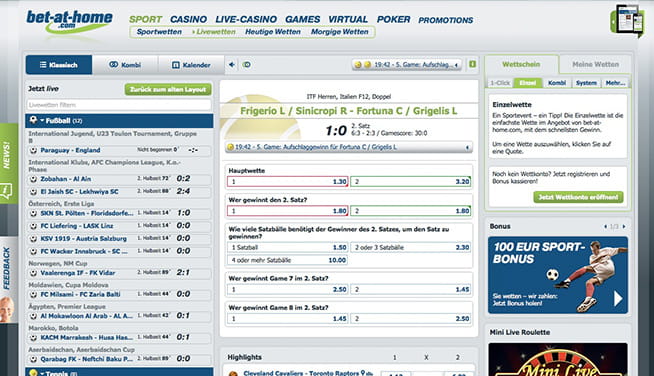Select the System bet type tab
This screenshot has width=654, height=376.
tap(586, 83)
